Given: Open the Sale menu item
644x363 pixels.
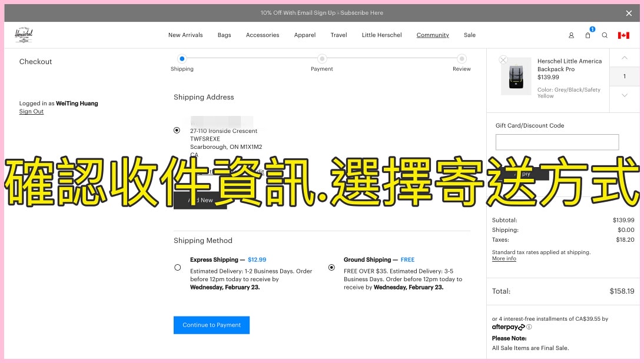Looking at the screenshot, I should click(469, 35).
